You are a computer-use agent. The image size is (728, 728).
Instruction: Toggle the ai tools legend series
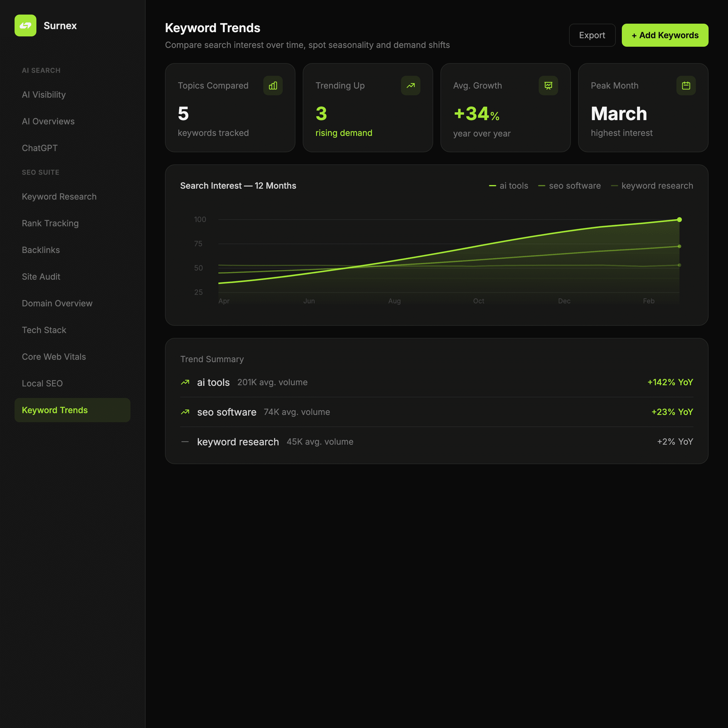coord(508,186)
